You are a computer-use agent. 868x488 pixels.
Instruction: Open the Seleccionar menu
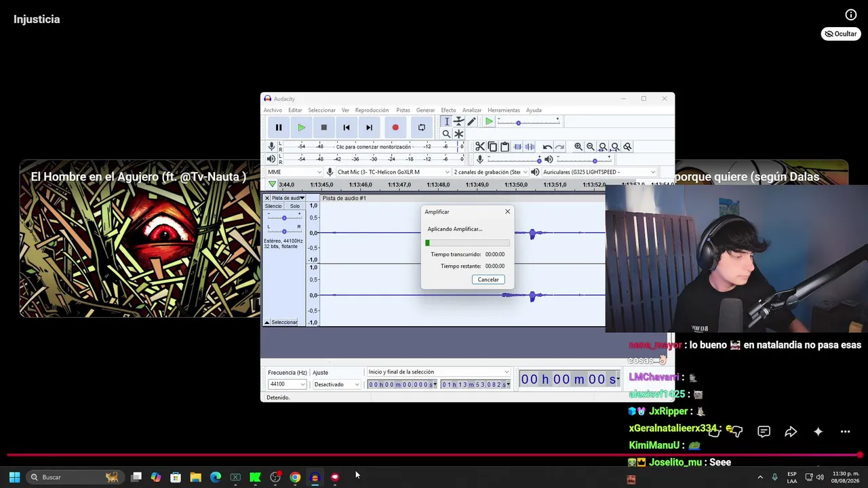click(321, 110)
